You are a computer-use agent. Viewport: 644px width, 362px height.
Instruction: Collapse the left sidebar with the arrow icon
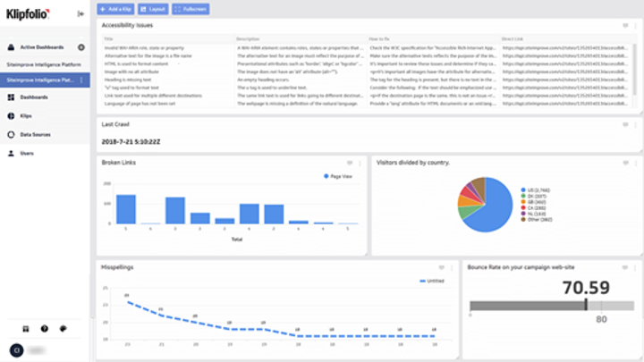[80, 13]
